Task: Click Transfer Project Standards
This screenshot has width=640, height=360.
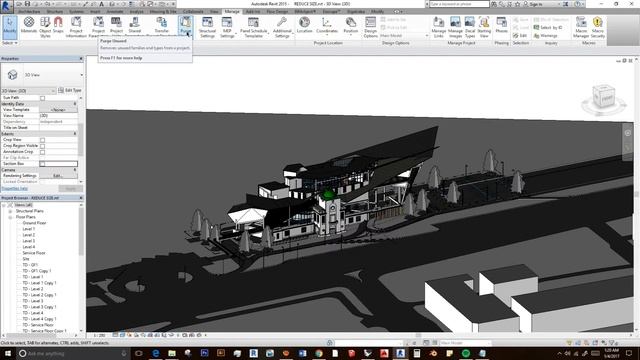Action: tap(162, 24)
